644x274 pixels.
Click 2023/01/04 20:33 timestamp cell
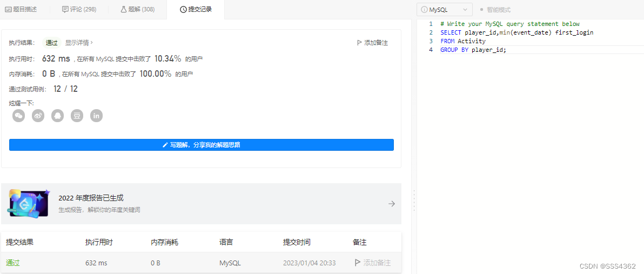tap(309, 263)
